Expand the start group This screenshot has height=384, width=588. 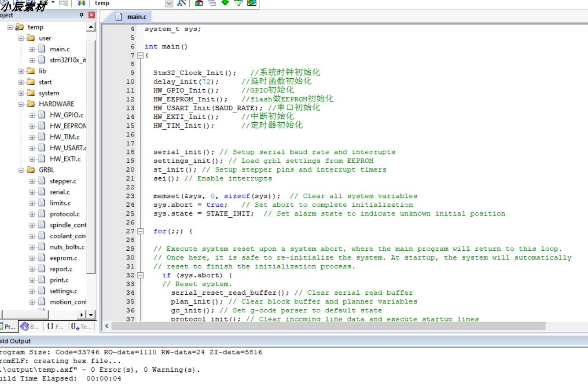[21, 82]
